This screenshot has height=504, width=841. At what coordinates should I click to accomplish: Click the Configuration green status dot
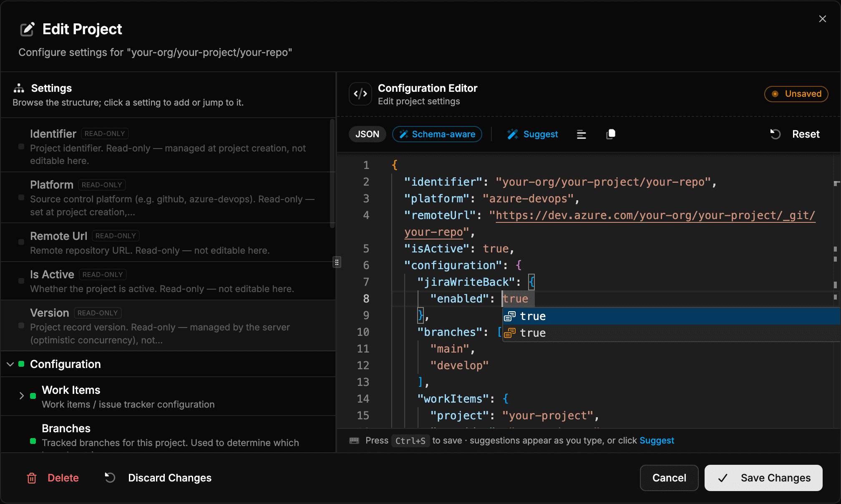(21, 364)
